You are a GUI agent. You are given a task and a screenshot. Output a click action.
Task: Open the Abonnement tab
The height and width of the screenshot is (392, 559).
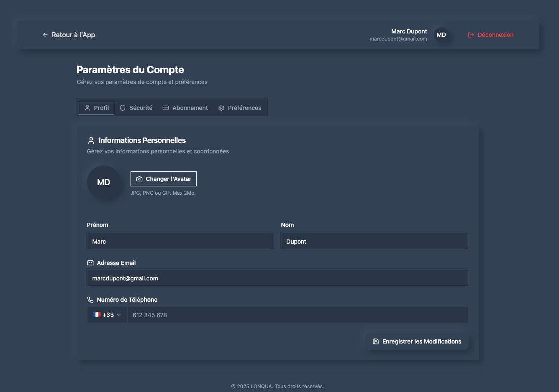click(x=185, y=108)
